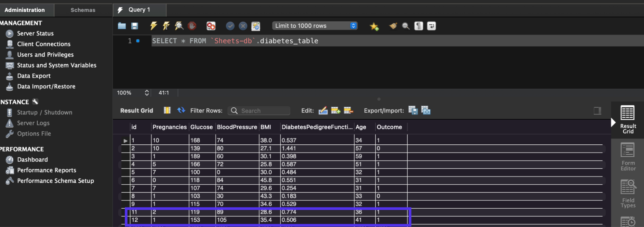
Task: Refresh result grid with blue arrows icon
Action: (181, 110)
